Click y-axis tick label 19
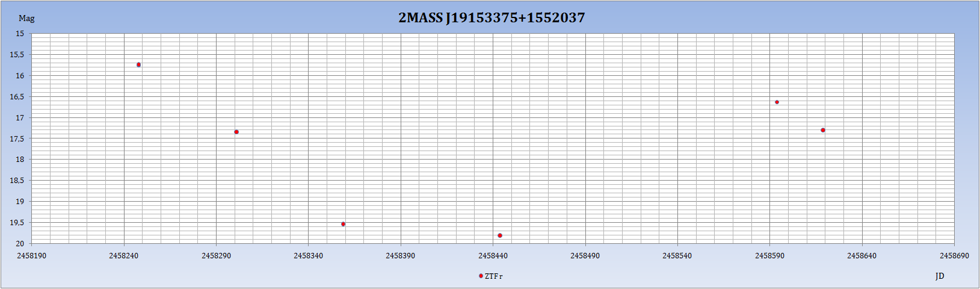Screen dimensions: 980x289 [20, 202]
